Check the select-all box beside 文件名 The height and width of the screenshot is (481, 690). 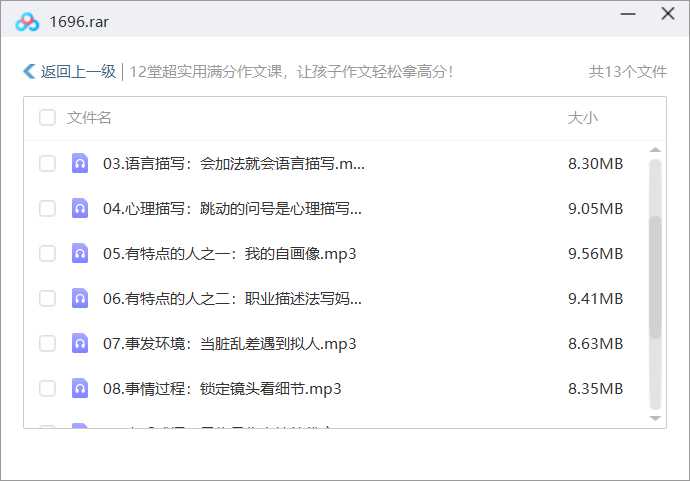[47, 118]
